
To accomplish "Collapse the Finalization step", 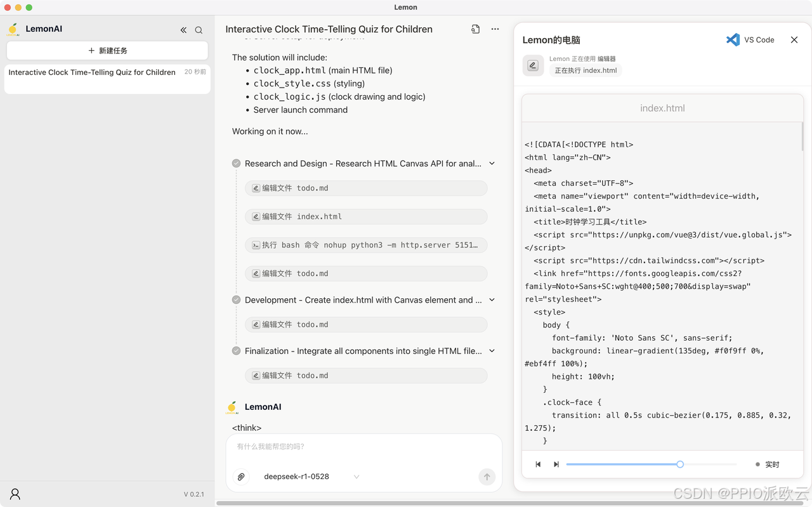I will (492, 351).
